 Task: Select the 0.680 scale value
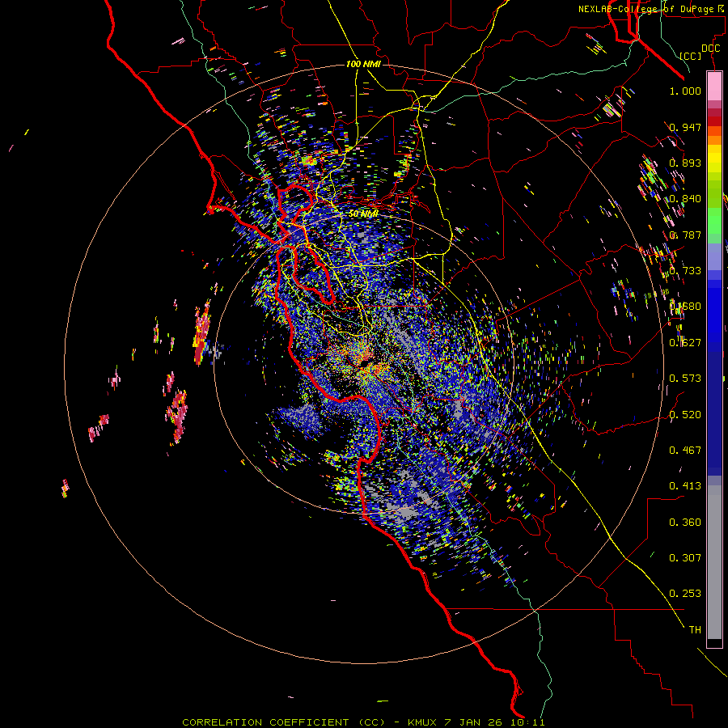pos(685,306)
